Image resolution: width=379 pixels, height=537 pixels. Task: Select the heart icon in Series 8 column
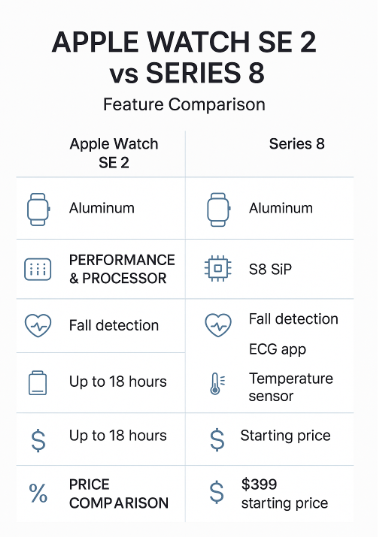coord(218,325)
